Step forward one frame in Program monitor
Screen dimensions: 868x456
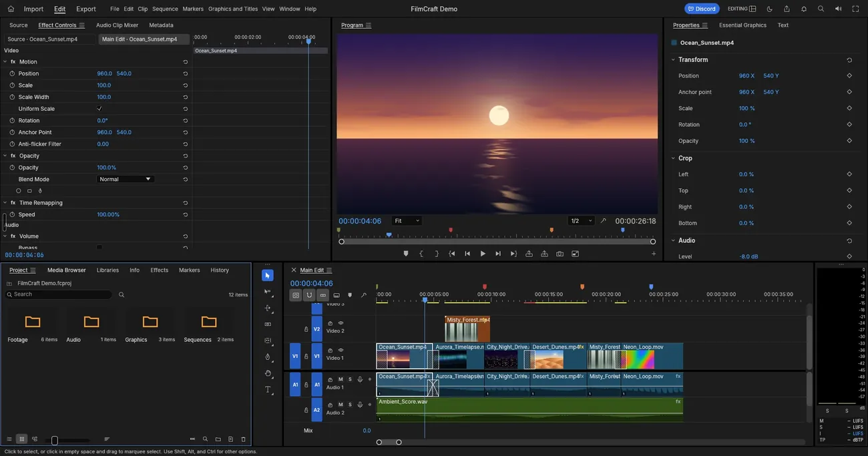click(498, 254)
